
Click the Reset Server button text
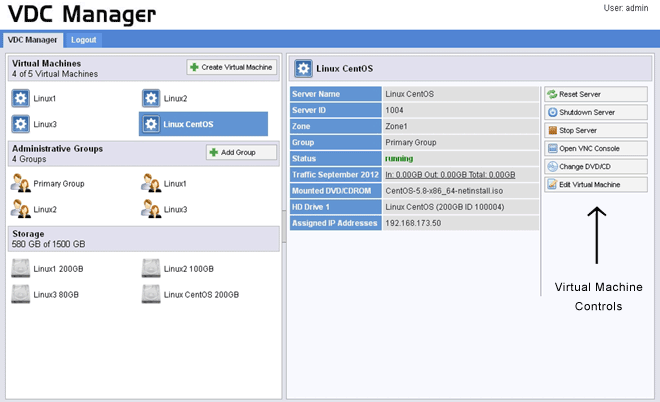click(580, 94)
